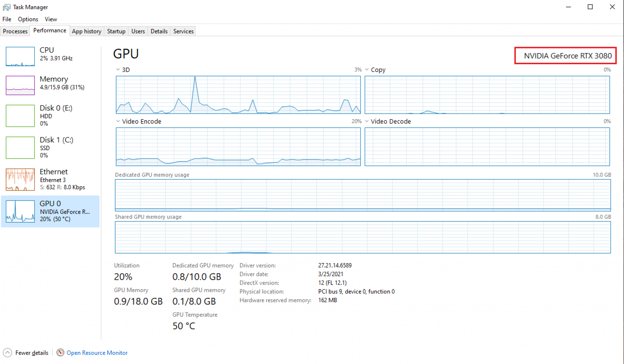The image size is (624, 364).
Task: Open the Video Decode engine dropdown
Action: 367,121
